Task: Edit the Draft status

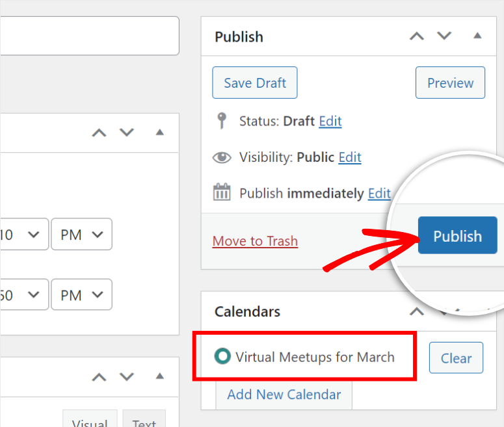Action: [330, 121]
